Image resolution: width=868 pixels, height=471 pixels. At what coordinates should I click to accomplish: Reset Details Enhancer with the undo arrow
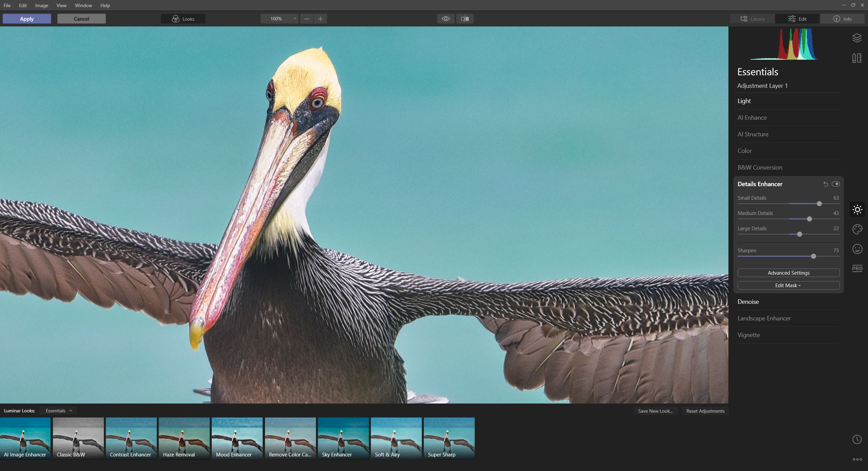click(x=825, y=184)
